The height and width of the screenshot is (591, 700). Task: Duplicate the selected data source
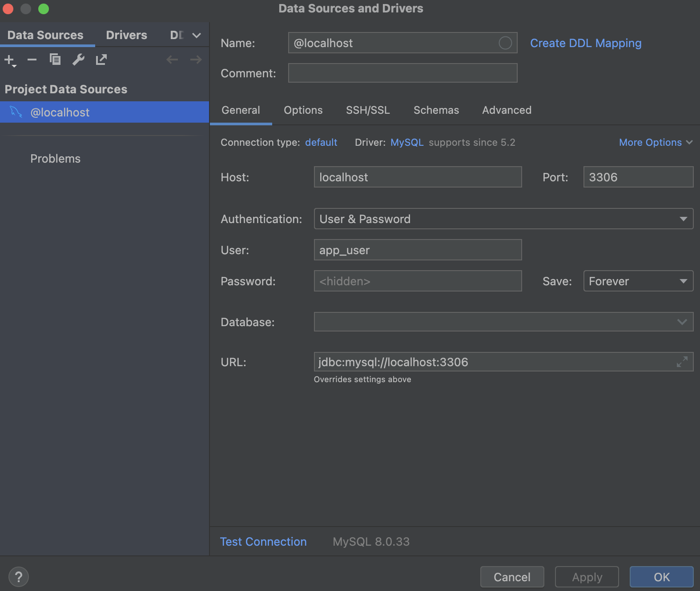pos(55,60)
